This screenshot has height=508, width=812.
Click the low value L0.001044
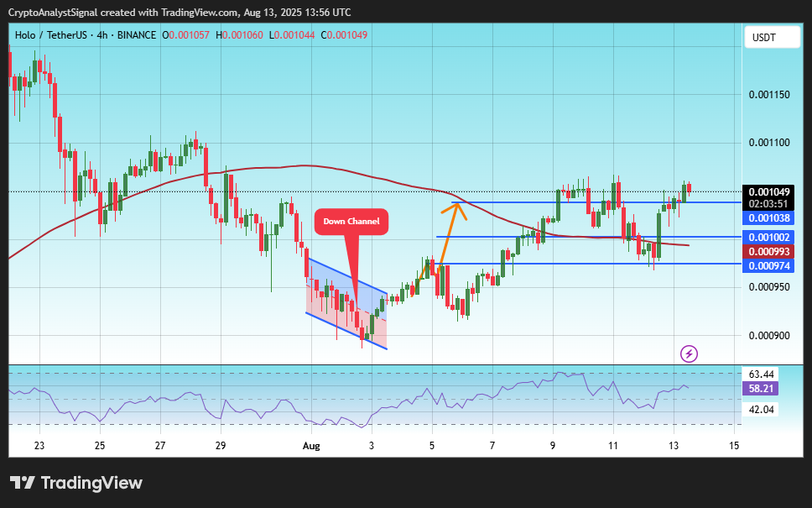tap(292, 35)
